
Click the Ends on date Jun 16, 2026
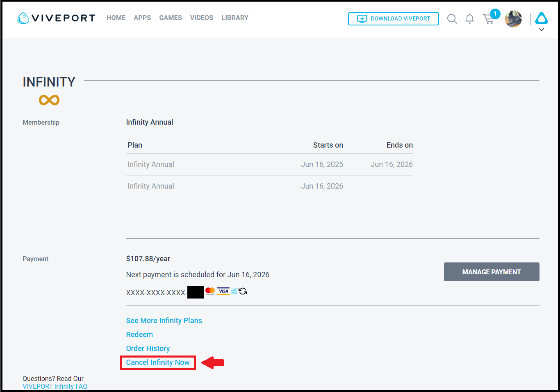(392, 164)
